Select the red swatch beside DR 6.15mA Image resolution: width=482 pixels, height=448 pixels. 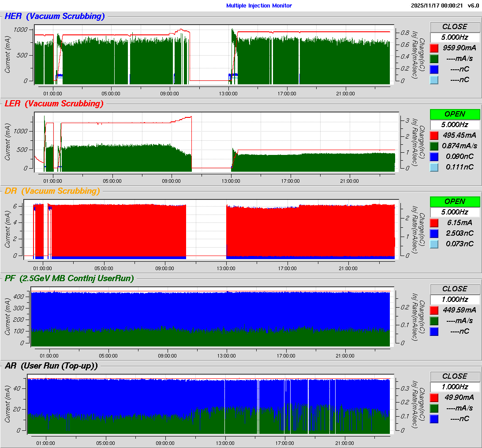coord(434,222)
